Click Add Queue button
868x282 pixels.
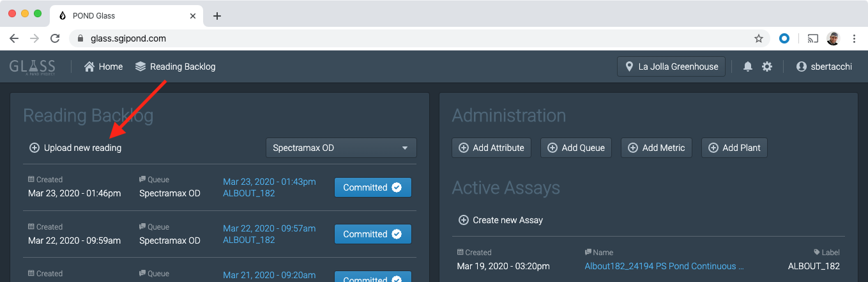tap(577, 148)
